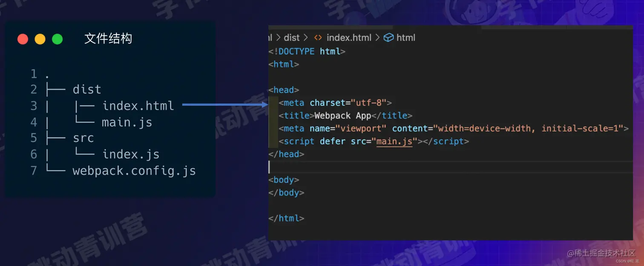This screenshot has width=644, height=266.
Task: Click the html symbol breadcrumb
Action: click(405, 38)
